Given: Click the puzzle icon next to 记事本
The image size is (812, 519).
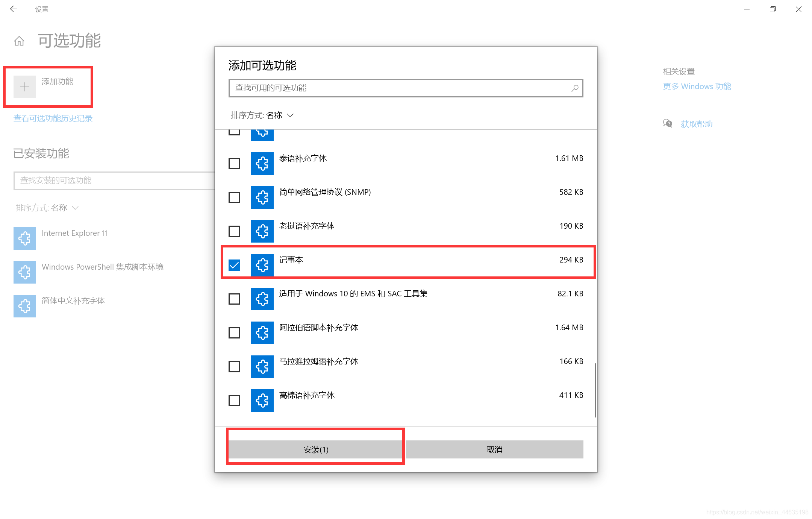Looking at the screenshot, I should click(262, 265).
